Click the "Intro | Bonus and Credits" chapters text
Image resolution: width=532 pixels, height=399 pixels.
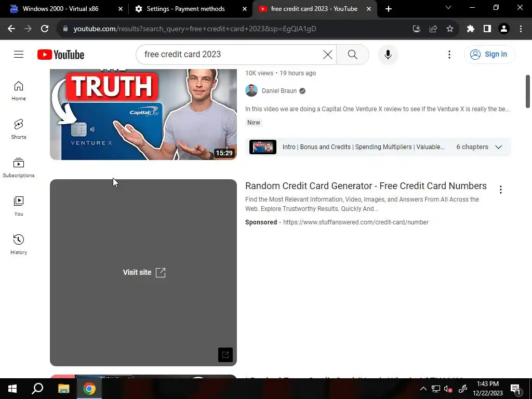click(363, 147)
